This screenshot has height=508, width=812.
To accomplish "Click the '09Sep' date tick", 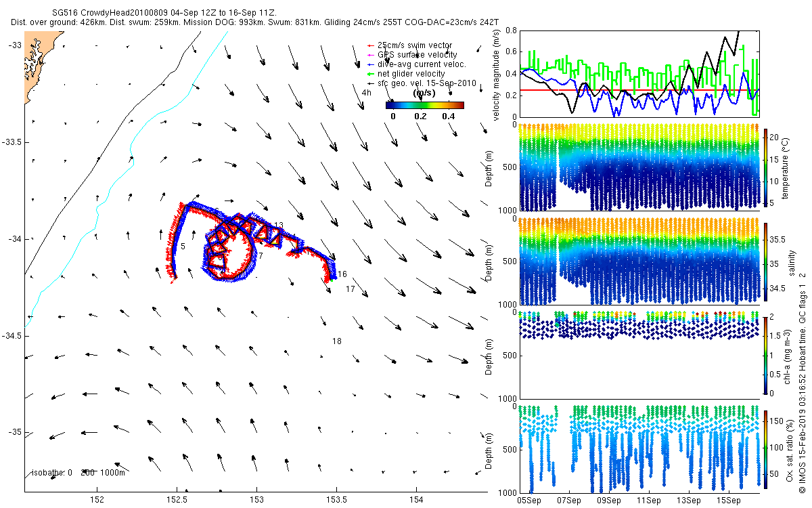I will point(609,501).
